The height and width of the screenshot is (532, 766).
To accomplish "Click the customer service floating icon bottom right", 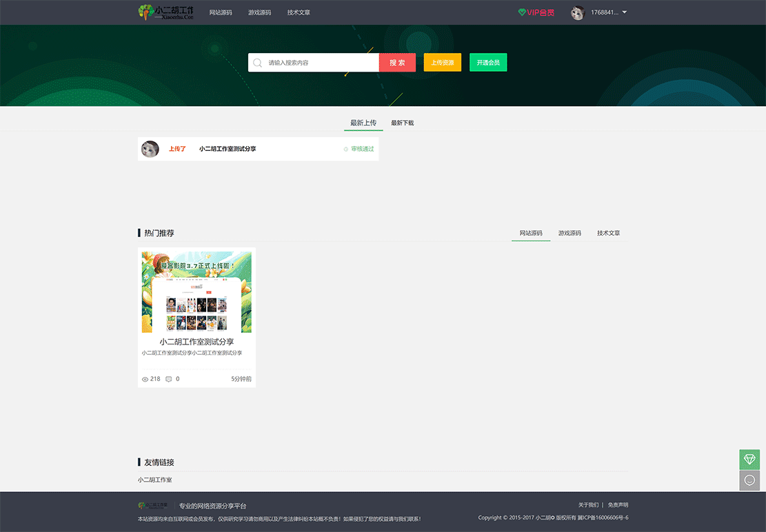I will pos(749,480).
